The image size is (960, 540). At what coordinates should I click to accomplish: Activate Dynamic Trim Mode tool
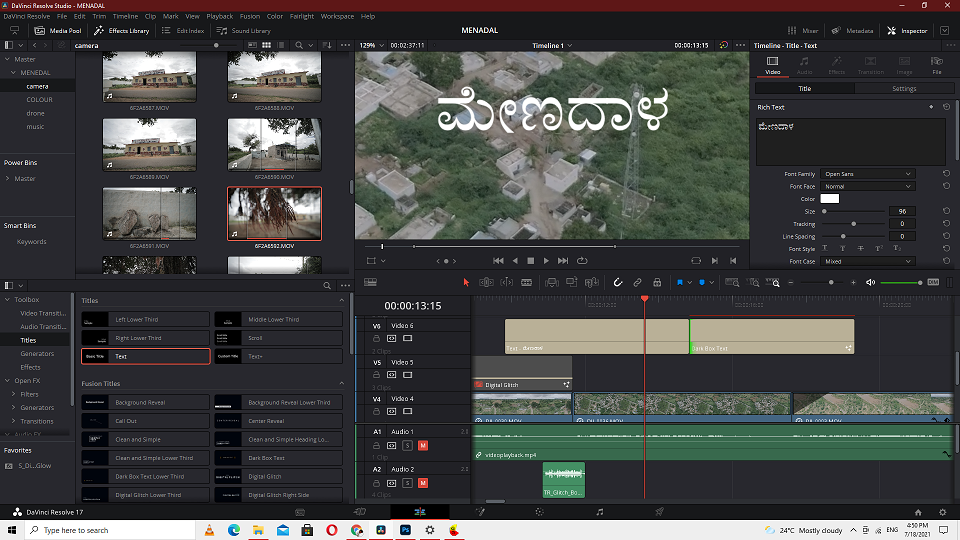coord(507,282)
